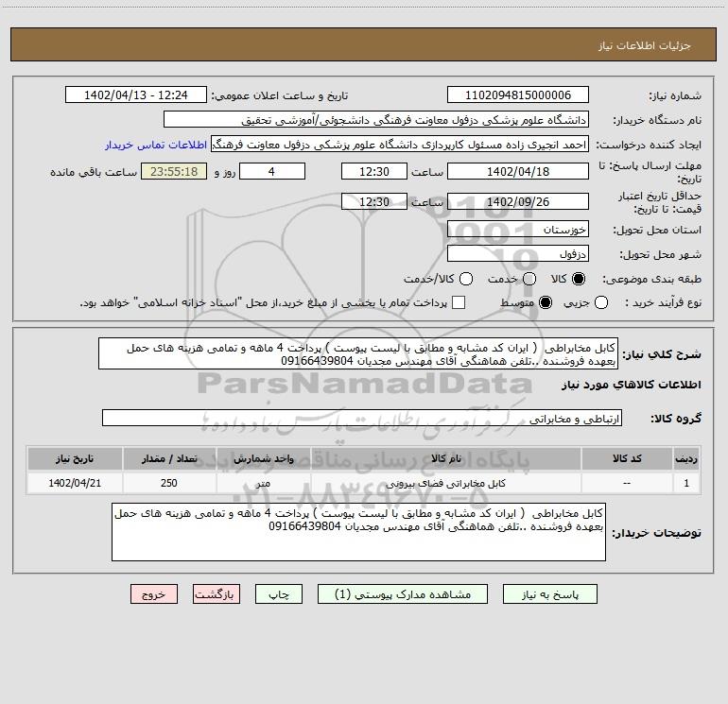The width and height of the screenshot is (728, 704).
Task: Click row number 1 cell
Action: [x=686, y=483]
